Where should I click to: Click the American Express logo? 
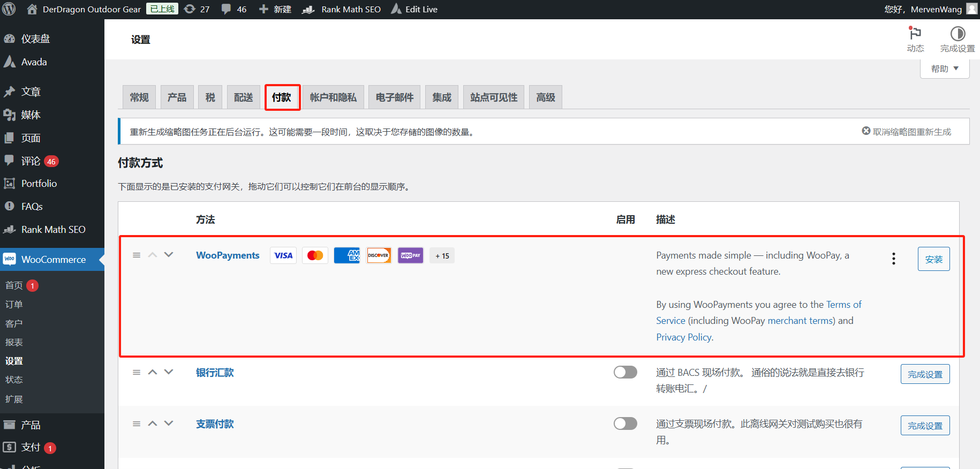347,255
